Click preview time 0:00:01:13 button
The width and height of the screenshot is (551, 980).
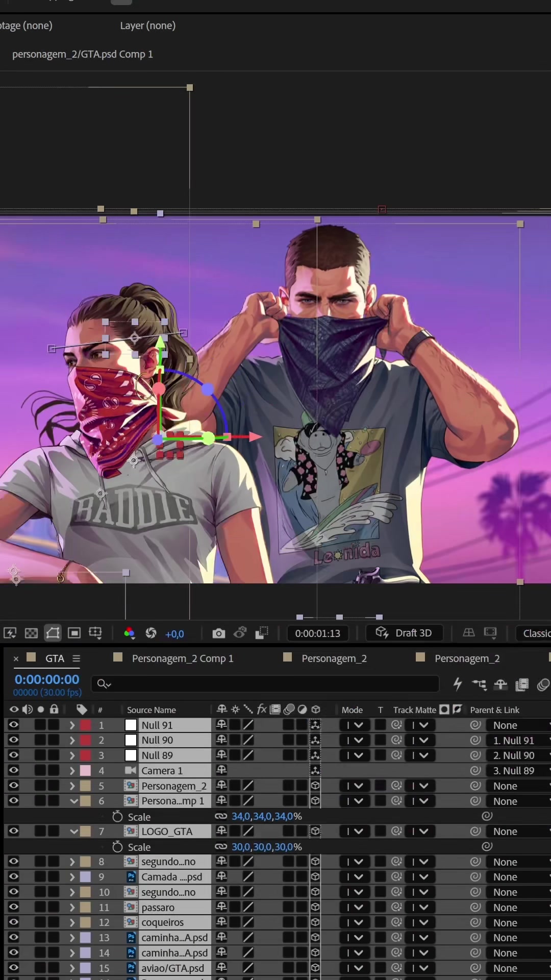click(x=317, y=633)
